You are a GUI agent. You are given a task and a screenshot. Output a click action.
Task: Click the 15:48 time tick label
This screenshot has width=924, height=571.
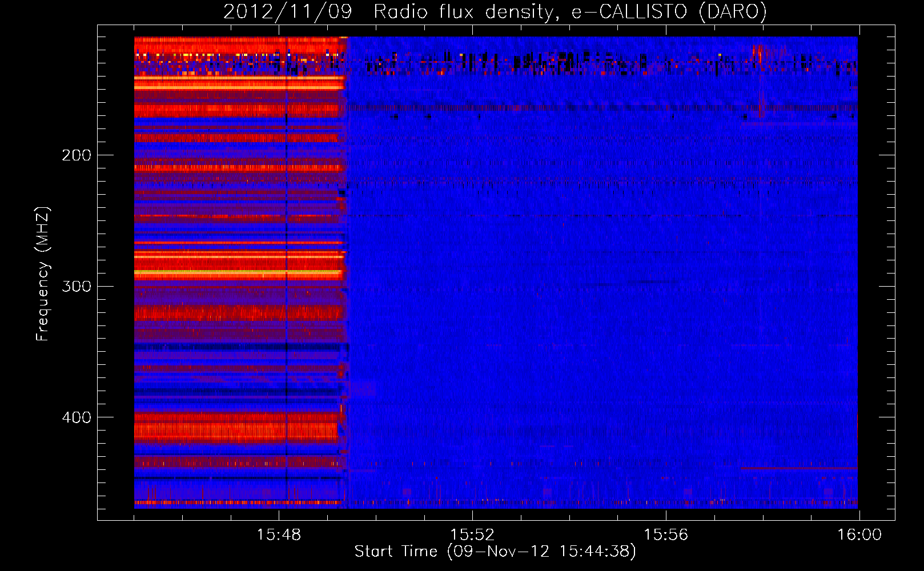click(279, 535)
